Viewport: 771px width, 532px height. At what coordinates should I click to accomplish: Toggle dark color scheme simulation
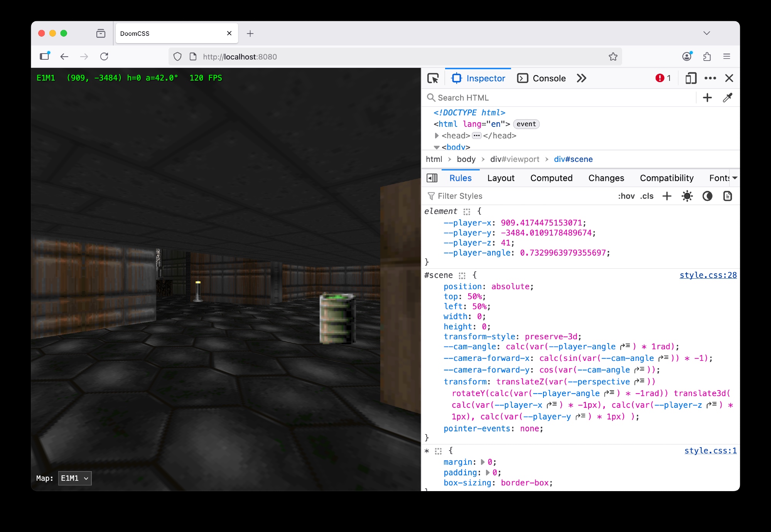(x=707, y=196)
